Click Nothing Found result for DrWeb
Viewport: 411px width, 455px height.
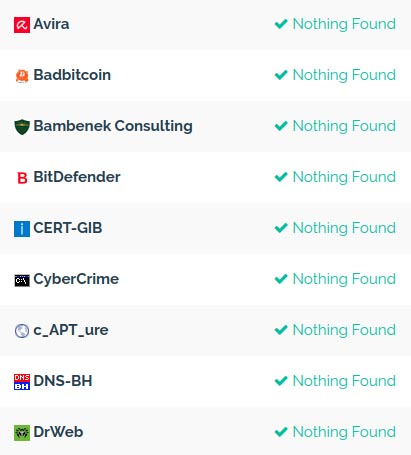tap(344, 432)
